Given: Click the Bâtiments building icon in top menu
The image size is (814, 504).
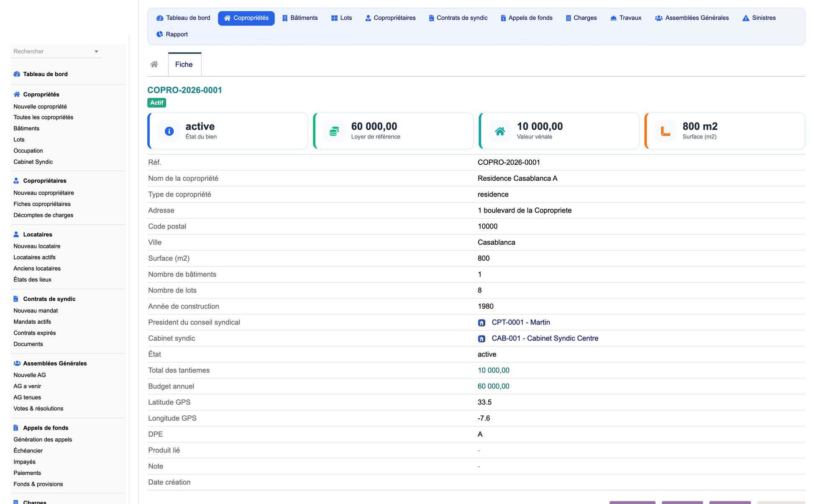Looking at the screenshot, I should (x=285, y=18).
